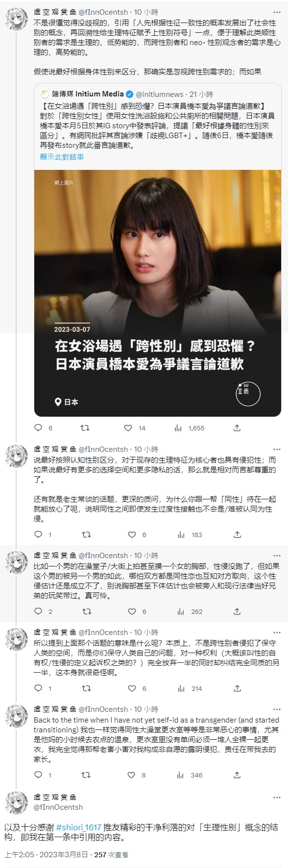Click the 日本 location tag on article card

pos(67,402)
